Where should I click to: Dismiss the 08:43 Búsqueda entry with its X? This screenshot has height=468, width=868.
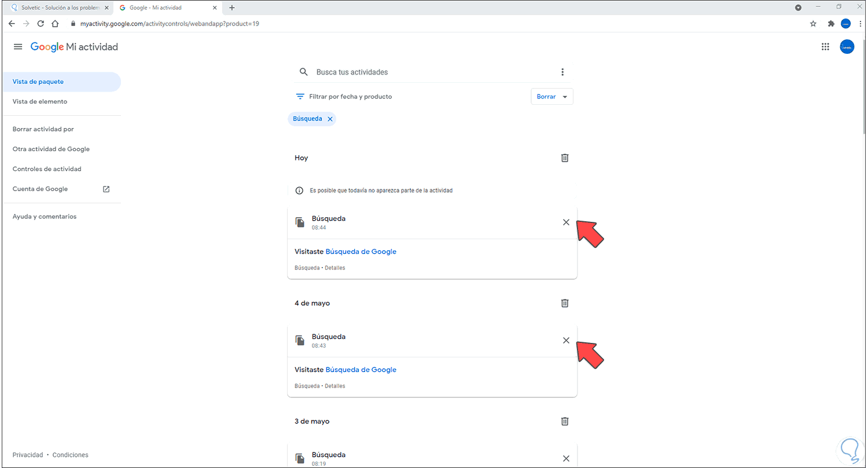click(x=565, y=340)
